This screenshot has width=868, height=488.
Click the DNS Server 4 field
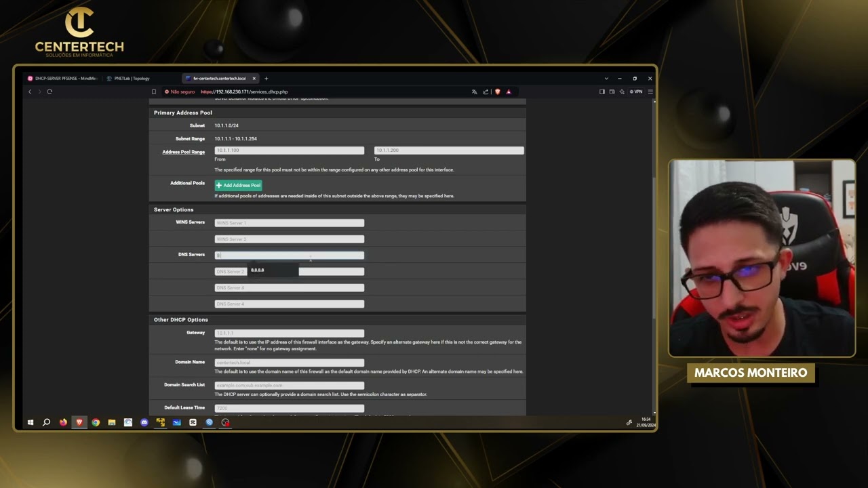(289, 304)
